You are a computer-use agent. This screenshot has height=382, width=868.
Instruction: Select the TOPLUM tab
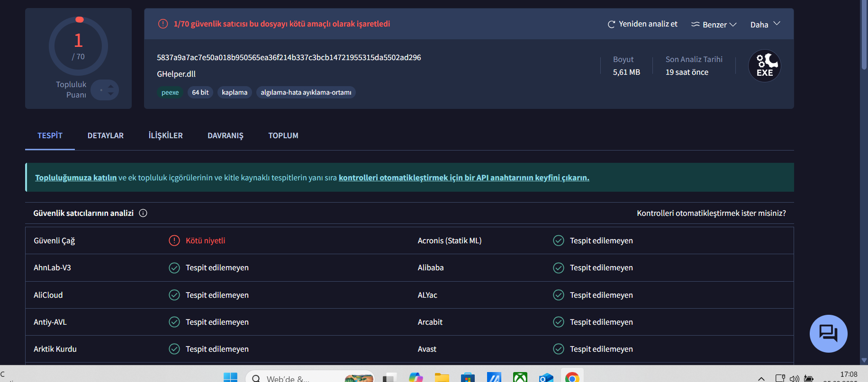[x=283, y=135]
